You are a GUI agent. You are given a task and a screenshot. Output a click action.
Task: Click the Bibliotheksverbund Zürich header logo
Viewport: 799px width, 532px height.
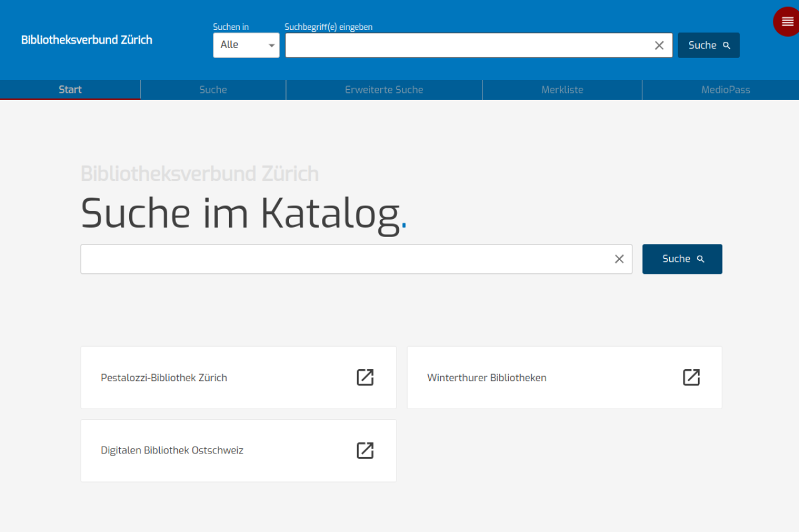coord(87,40)
